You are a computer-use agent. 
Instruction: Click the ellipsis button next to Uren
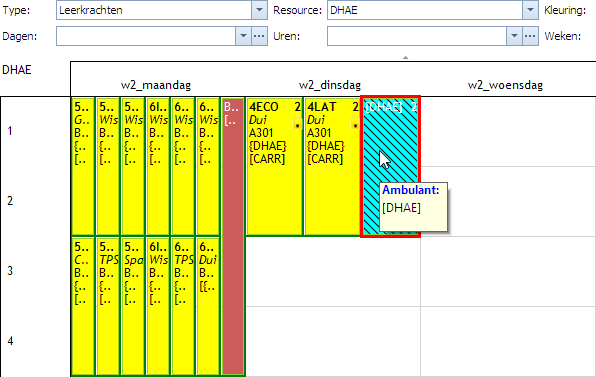coord(530,36)
